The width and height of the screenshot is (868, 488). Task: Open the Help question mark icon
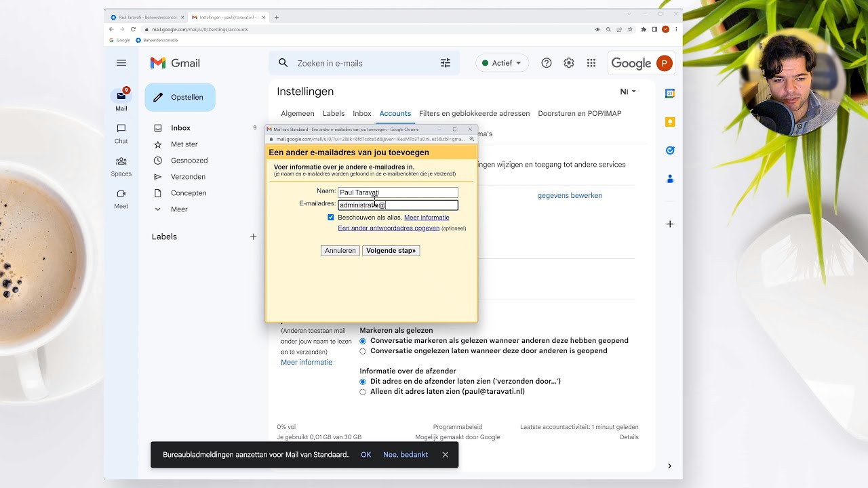coord(547,63)
